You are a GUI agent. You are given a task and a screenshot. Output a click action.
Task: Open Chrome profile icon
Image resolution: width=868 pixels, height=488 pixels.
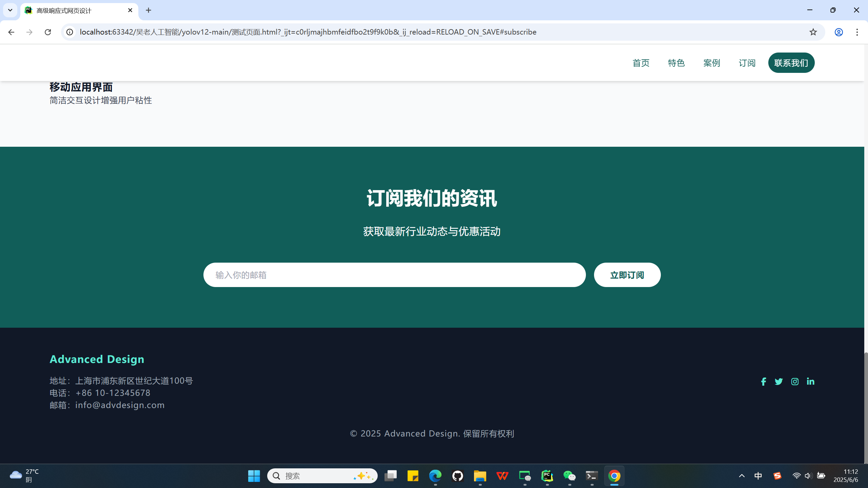click(x=839, y=32)
